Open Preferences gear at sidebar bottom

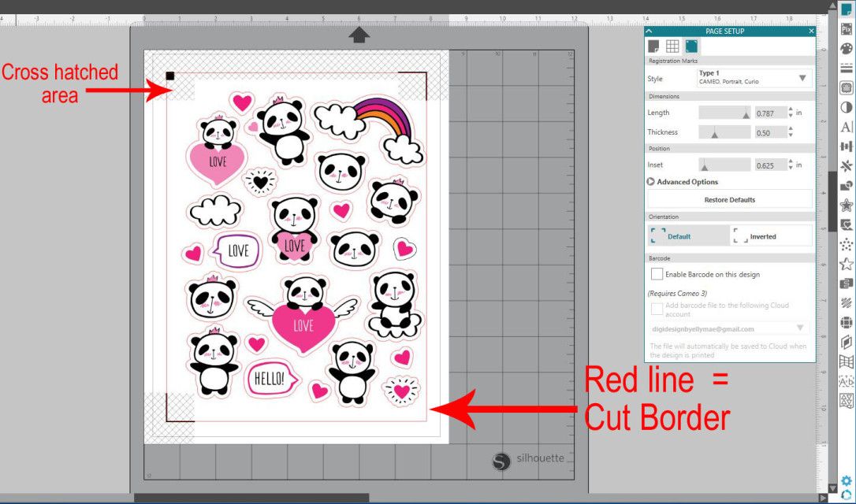pos(847,481)
